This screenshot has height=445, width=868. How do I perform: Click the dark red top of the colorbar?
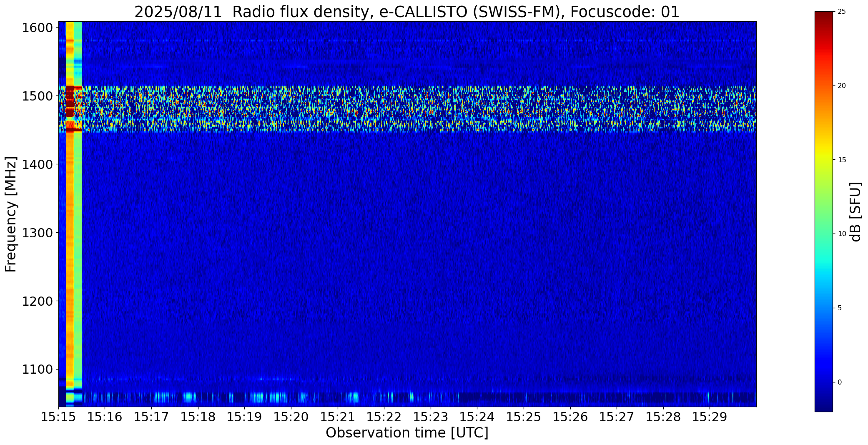pyautogui.click(x=823, y=19)
